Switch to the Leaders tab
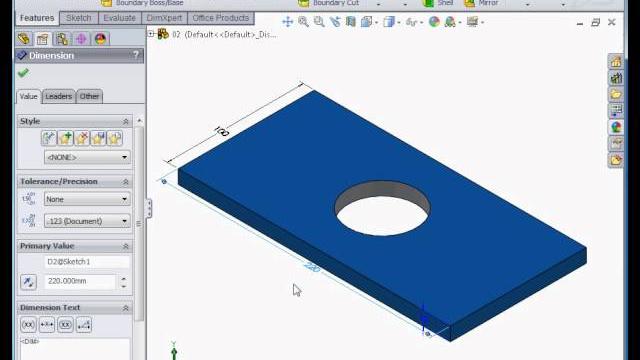Screen dimensions: 640x360 [58, 96]
